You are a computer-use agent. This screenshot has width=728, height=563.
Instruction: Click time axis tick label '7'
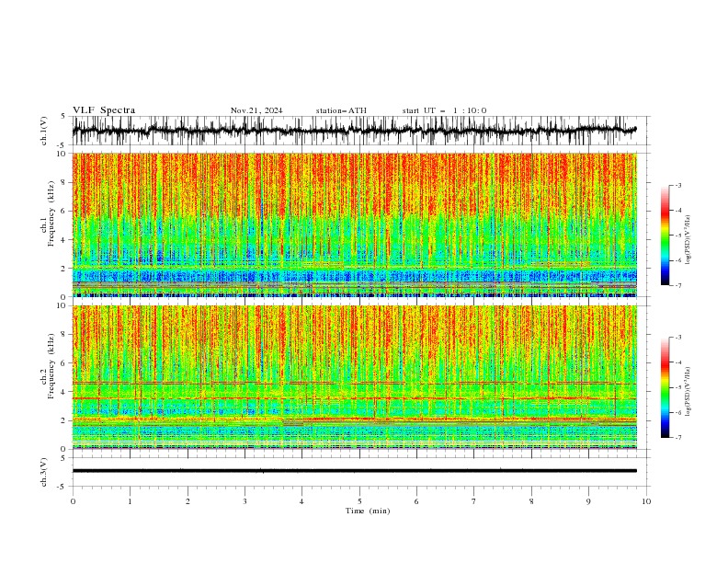[x=474, y=501]
